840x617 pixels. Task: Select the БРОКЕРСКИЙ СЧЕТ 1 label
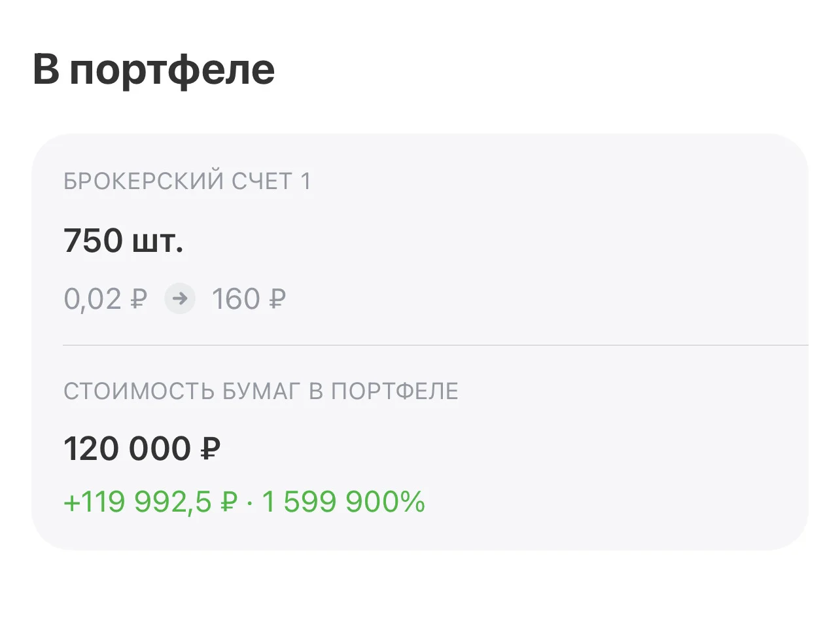coord(187,182)
